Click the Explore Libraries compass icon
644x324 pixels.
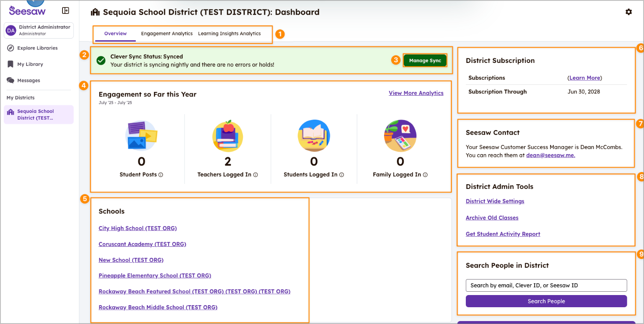[10, 48]
